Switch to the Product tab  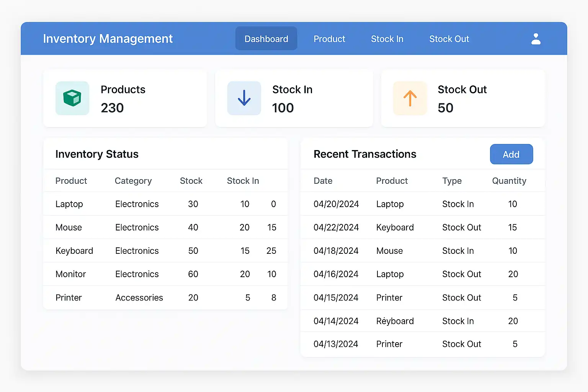click(x=329, y=39)
